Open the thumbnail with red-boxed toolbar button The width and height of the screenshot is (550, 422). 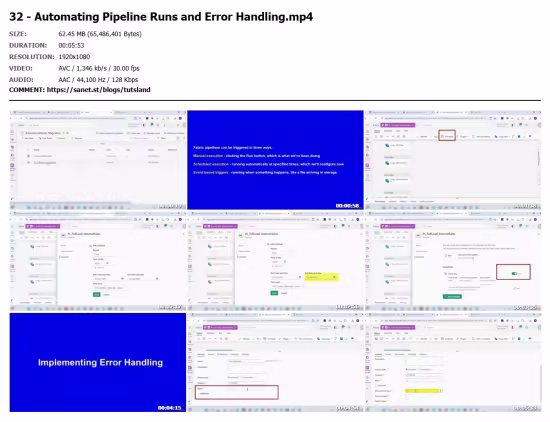coord(453,160)
